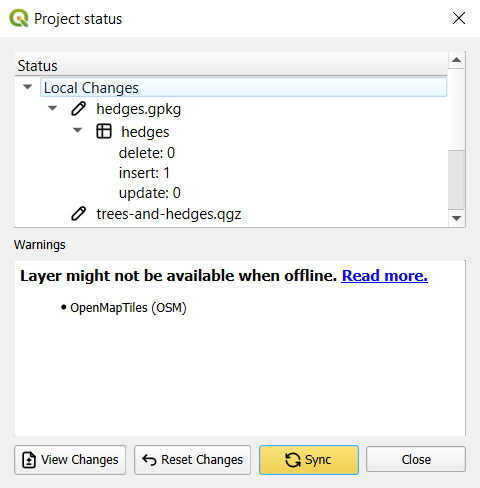This screenshot has width=480, height=488.
Task: Click the status list scroll down arrow
Action: pyautogui.click(x=456, y=218)
